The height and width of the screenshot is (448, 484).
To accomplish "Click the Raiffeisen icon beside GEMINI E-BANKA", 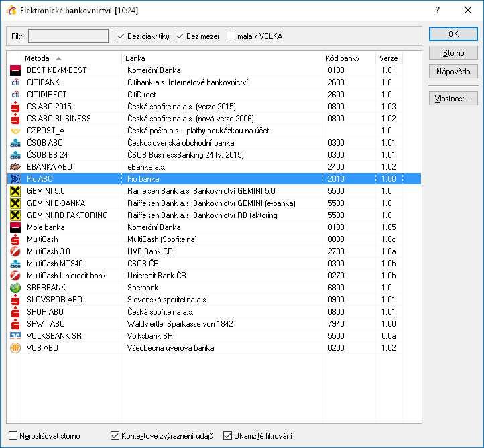I will [x=15, y=203].
